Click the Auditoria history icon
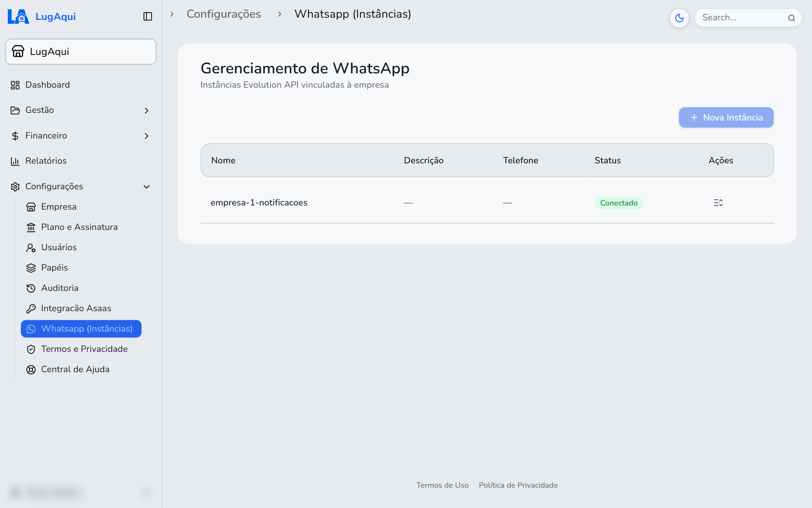Image resolution: width=812 pixels, height=508 pixels. point(31,288)
